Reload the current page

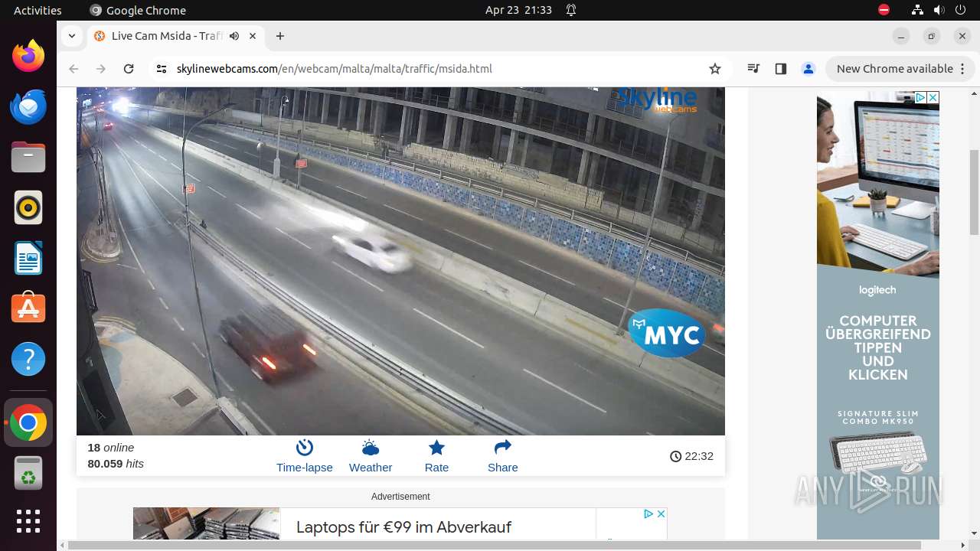129,69
